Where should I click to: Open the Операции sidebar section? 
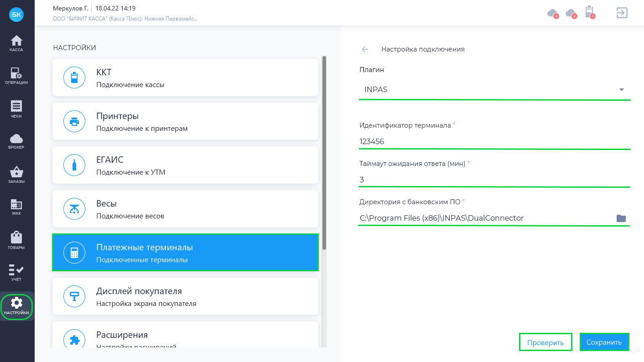(16, 76)
